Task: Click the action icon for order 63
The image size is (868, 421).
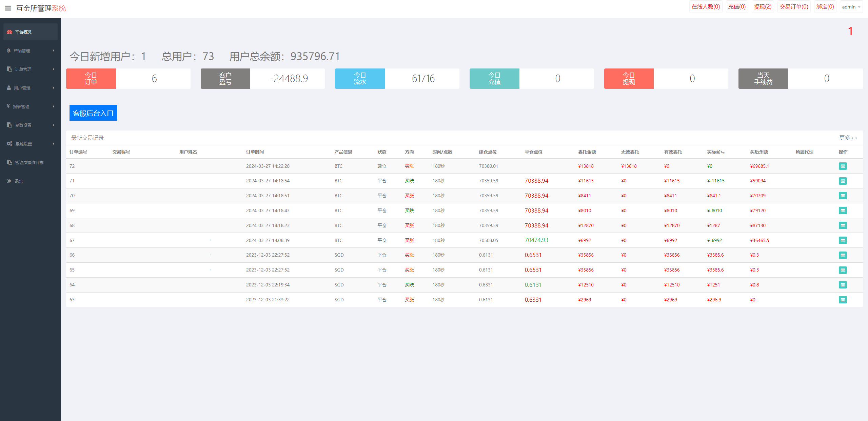Action: [843, 300]
